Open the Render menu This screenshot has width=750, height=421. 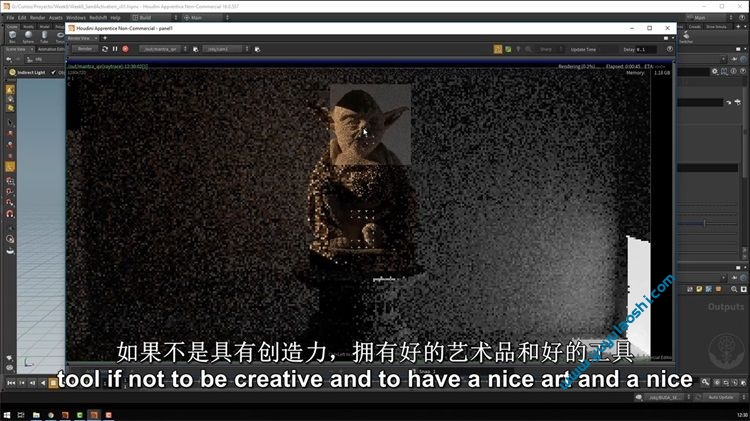click(37, 18)
